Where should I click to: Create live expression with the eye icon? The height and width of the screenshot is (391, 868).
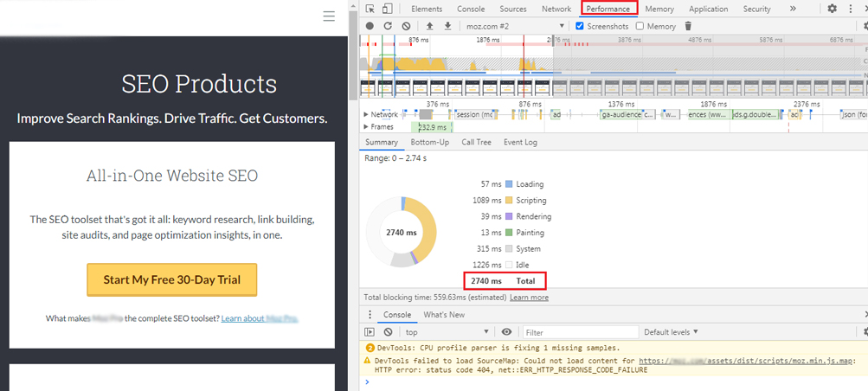pos(506,332)
